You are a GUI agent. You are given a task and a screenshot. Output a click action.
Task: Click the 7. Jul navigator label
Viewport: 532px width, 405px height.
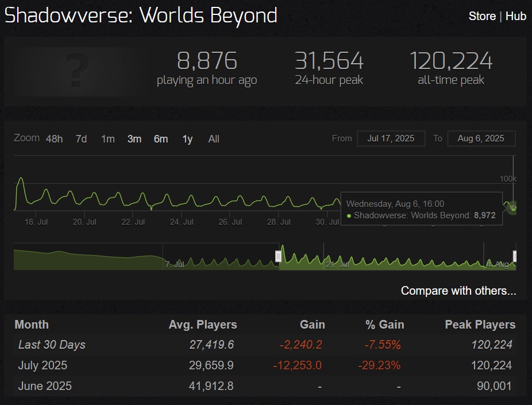click(x=175, y=264)
